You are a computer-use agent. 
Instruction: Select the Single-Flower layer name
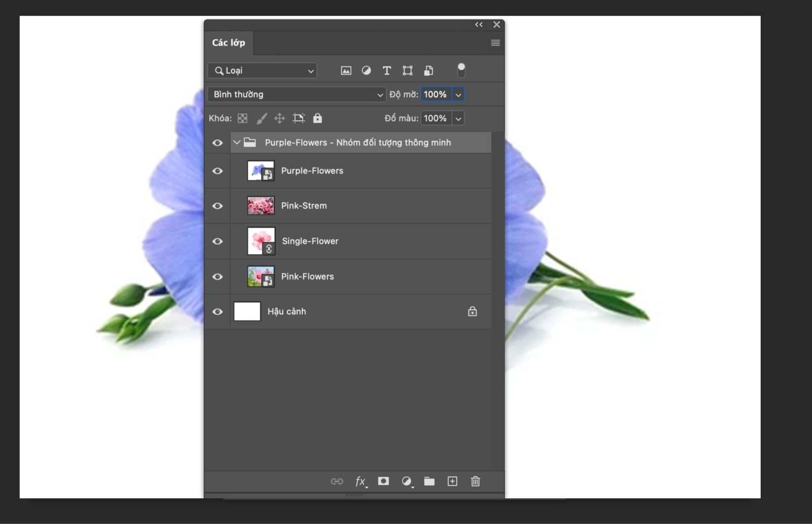[x=310, y=241]
